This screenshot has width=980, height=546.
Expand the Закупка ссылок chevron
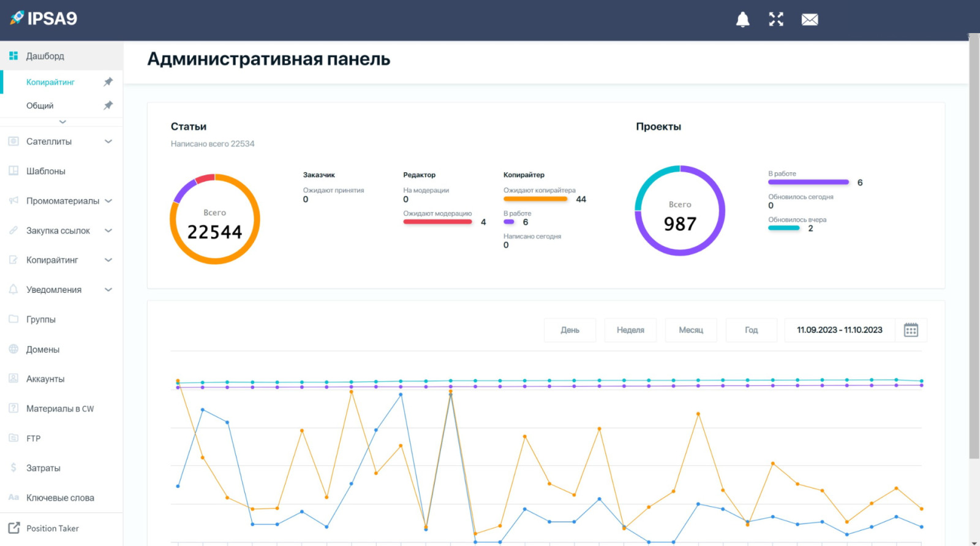(x=108, y=230)
